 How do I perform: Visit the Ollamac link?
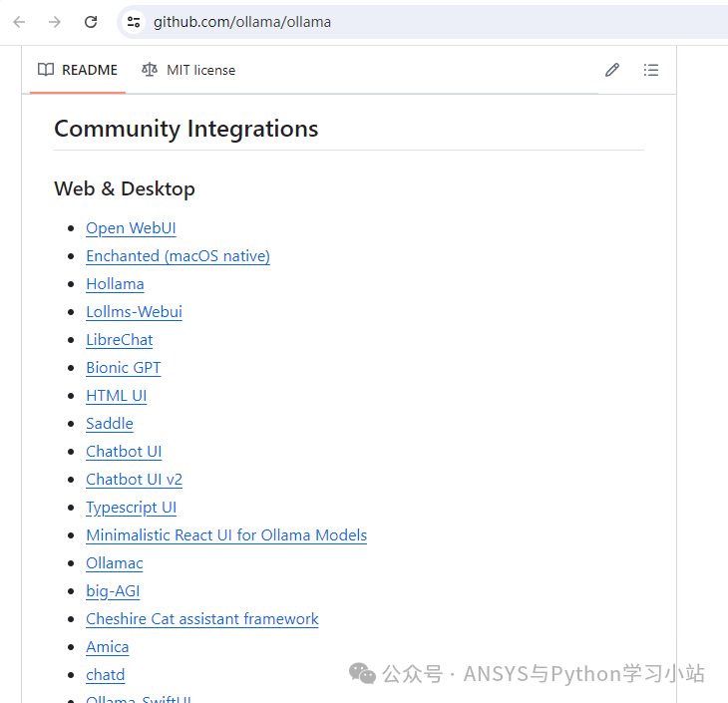pos(115,562)
